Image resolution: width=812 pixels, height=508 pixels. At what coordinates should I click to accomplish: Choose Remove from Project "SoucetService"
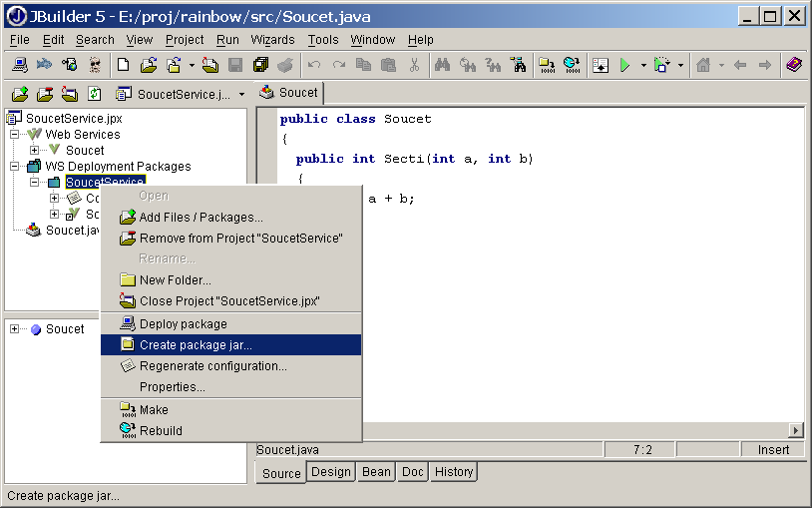click(x=231, y=238)
